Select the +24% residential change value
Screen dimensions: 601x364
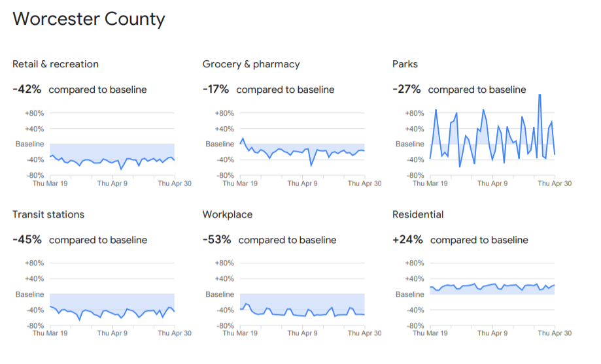[x=407, y=240]
